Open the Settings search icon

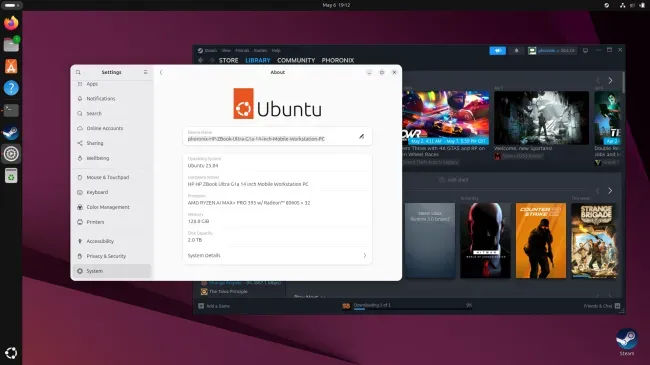point(78,72)
